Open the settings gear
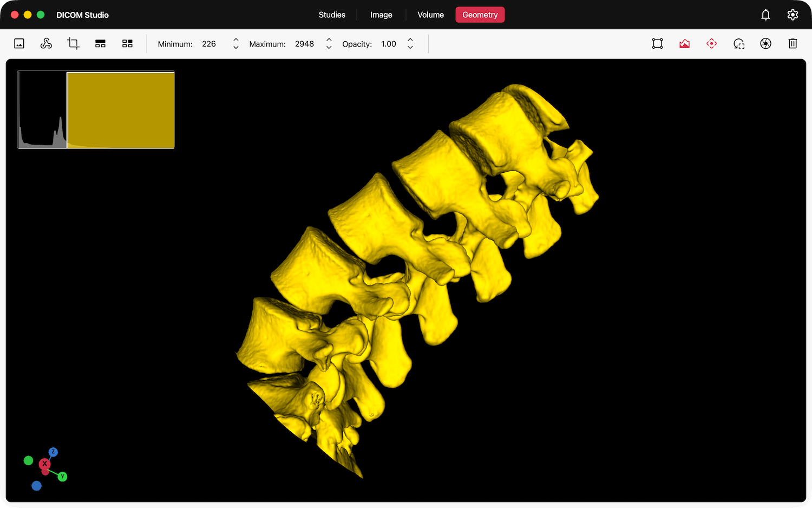 point(793,15)
